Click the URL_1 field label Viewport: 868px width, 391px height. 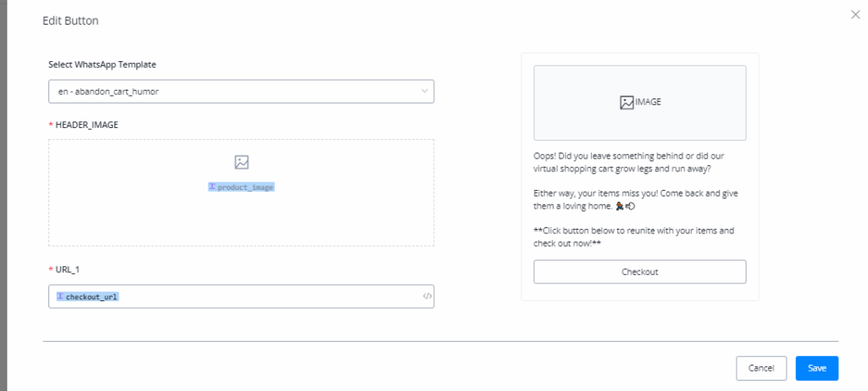click(x=70, y=270)
